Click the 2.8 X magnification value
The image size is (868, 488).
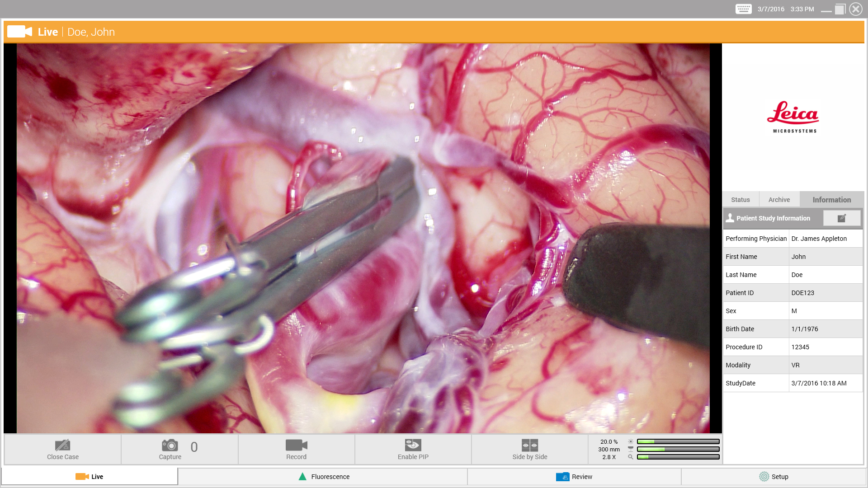[x=609, y=457]
